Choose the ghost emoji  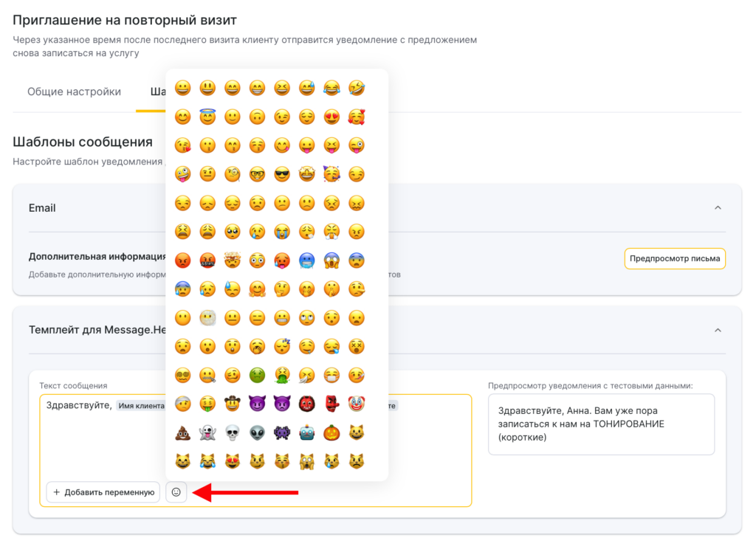(207, 433)
